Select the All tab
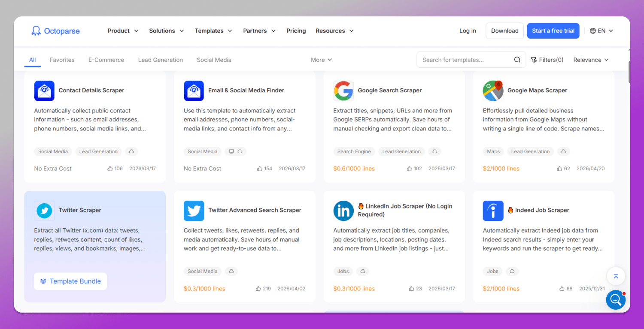Viewport: 644px width, 329px height. 33,60
